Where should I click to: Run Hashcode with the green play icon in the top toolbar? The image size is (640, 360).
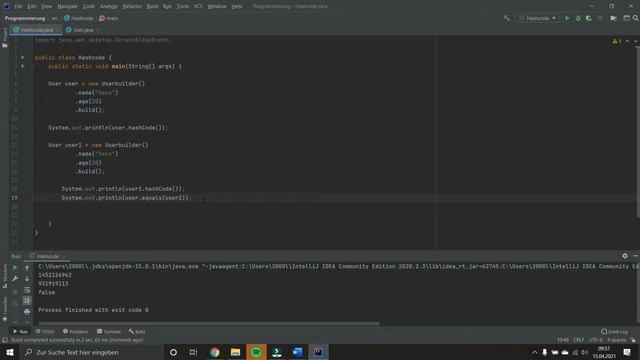[567, 18]
